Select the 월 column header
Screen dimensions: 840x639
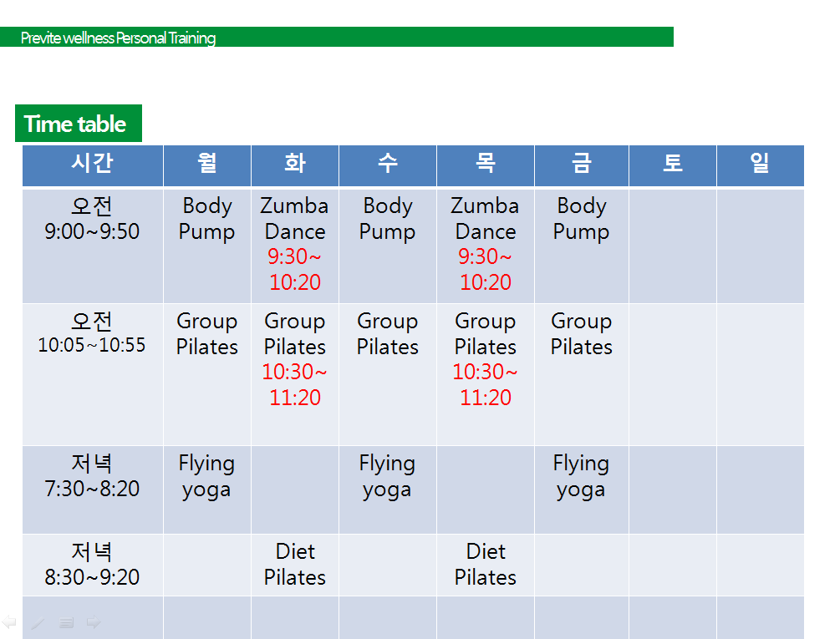(x=206, y=165)
